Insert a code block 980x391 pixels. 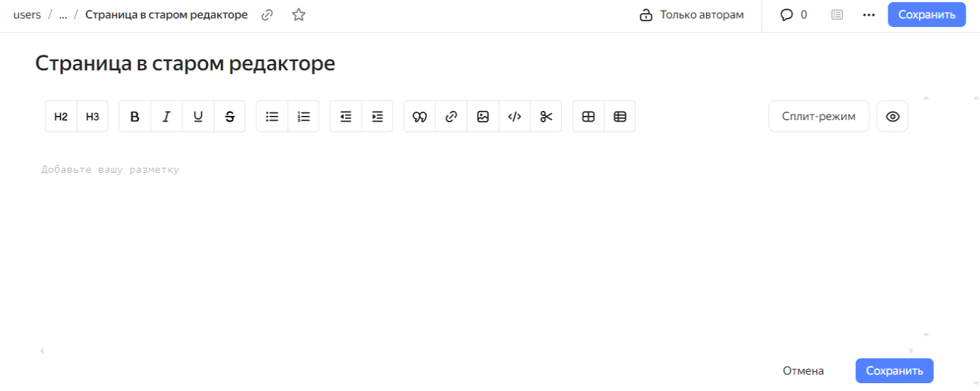point(514,117)
